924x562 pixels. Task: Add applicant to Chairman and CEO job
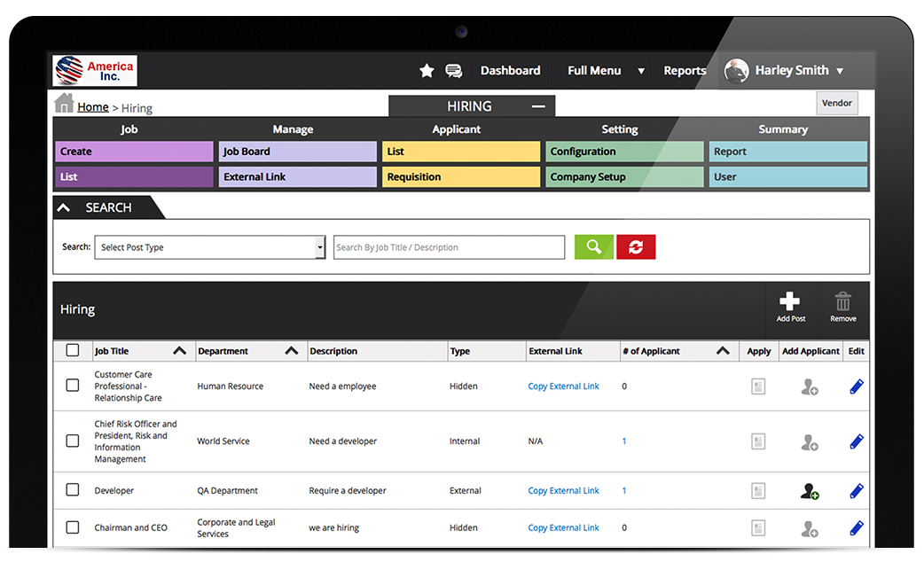(x=810, y=528)
